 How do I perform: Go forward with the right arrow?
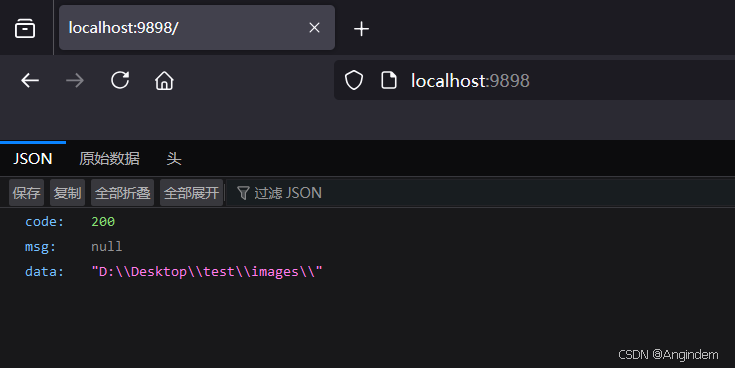(75, 81)
